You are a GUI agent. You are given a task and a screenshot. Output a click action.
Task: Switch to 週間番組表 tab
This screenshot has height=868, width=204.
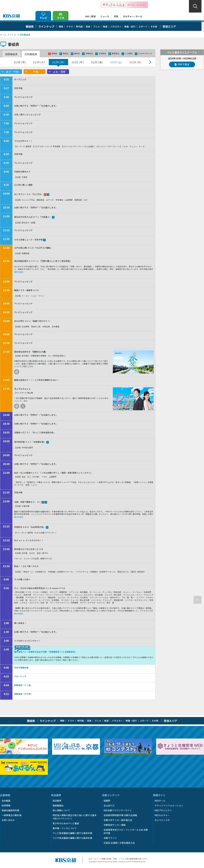(x=11, y=54)
